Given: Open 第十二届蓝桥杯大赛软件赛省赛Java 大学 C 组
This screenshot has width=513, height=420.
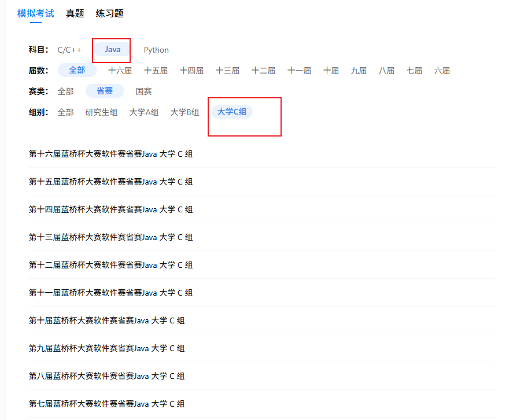Looking at the screenshot, I should [x=110, y=265].
